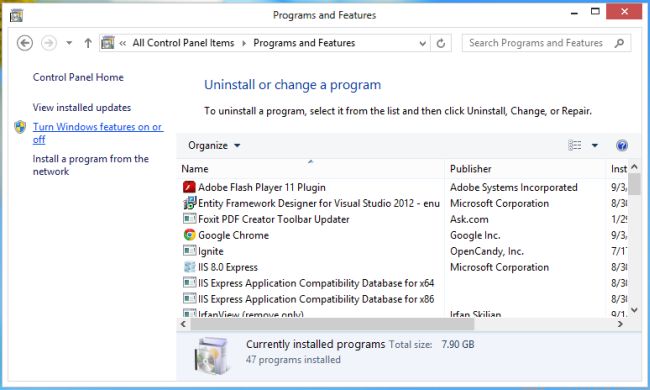Click the horizontal scrollbar left arrow
The width and height of the screenshot is (650, 390).
click(x=183, y=324)
